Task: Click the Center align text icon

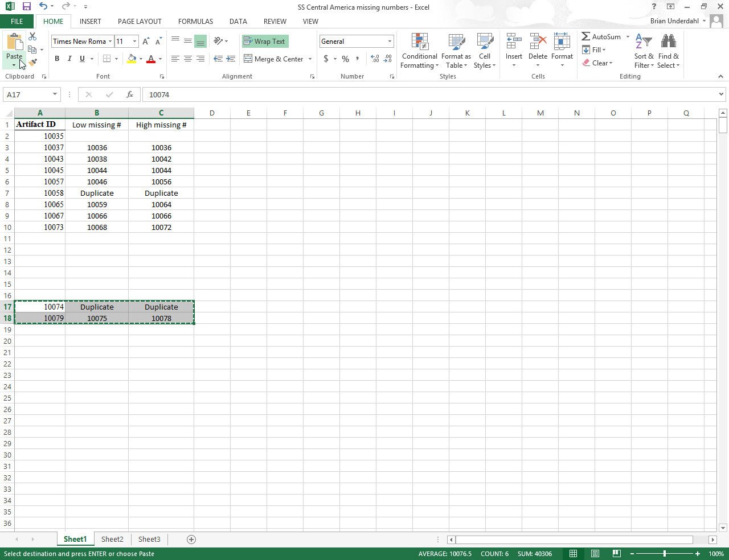Action: 187,59
